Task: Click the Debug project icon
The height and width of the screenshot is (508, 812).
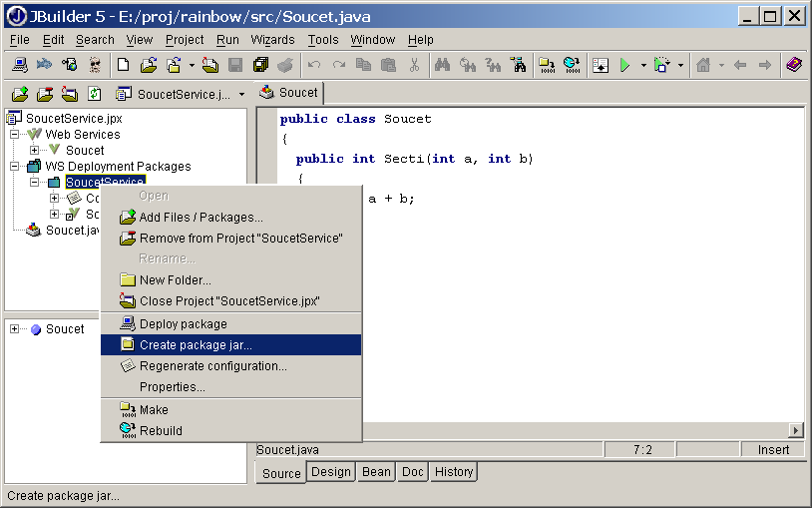Action: (662, 65)
